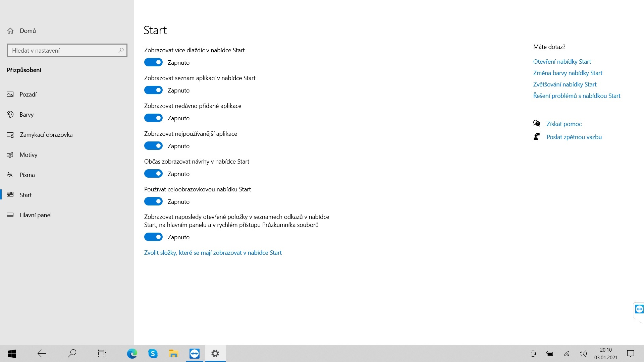Viewport: 644px width, 362px height.
Task: Go to Barvy settings page
Action: pos(26,115)
